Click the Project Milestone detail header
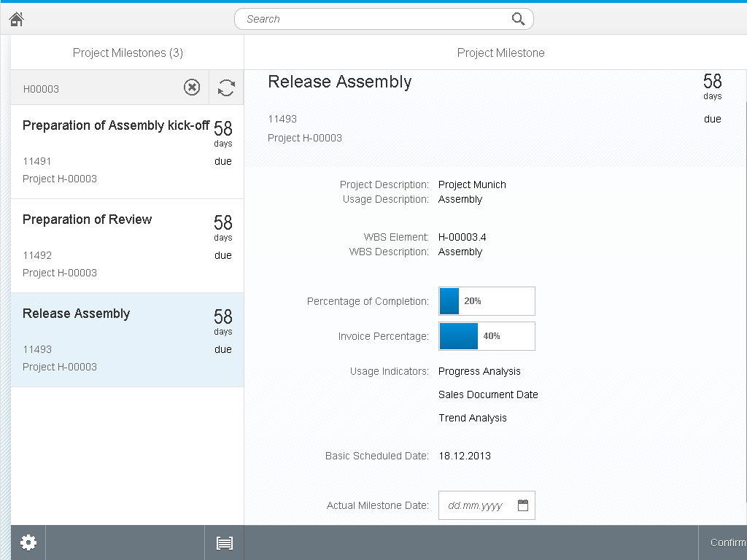Screen dimensions: 747x560 pos(500,52)
